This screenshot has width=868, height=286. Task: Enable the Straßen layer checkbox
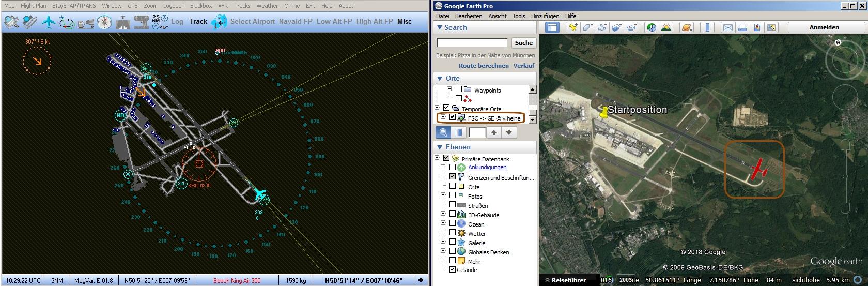[x=453, y=205]
